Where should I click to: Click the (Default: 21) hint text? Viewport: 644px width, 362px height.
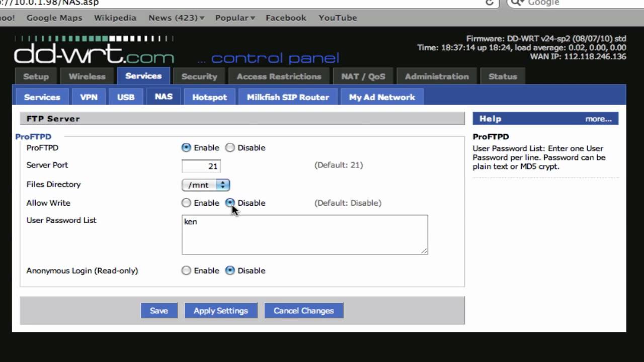pos(339,165)
